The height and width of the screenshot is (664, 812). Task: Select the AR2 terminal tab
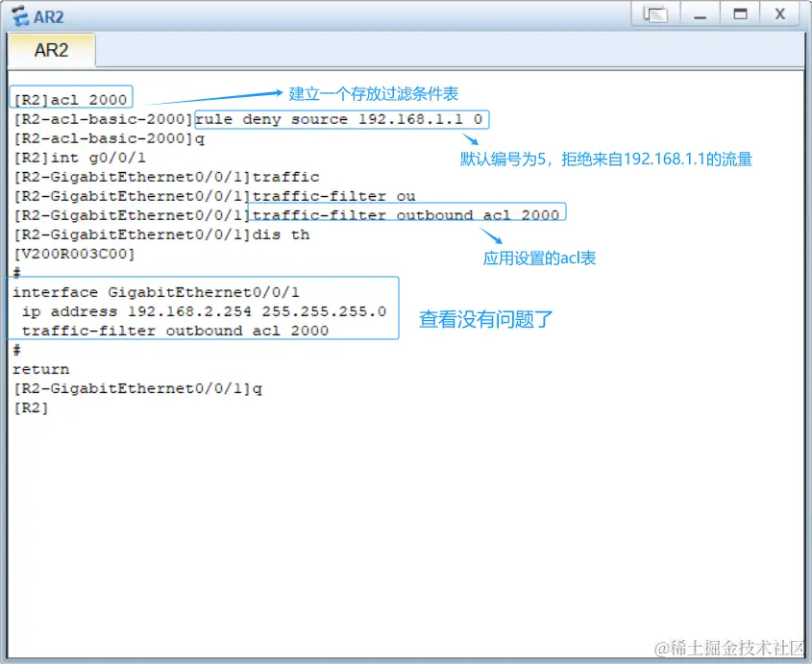[51, 50]
